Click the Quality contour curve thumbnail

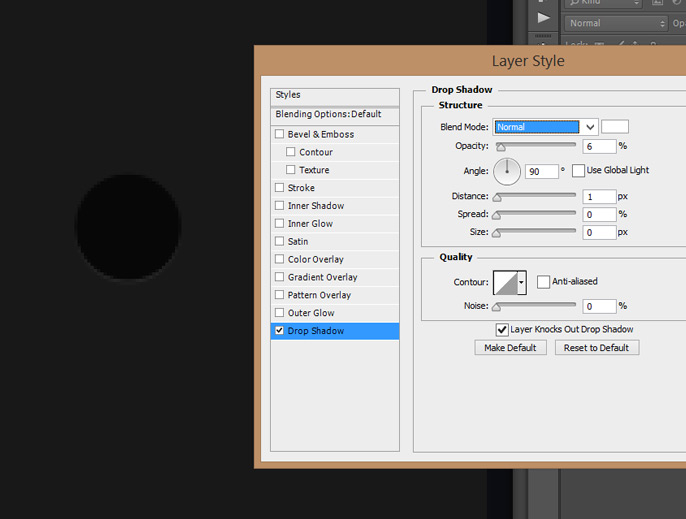pyautogui.click(x=506, y=282)
